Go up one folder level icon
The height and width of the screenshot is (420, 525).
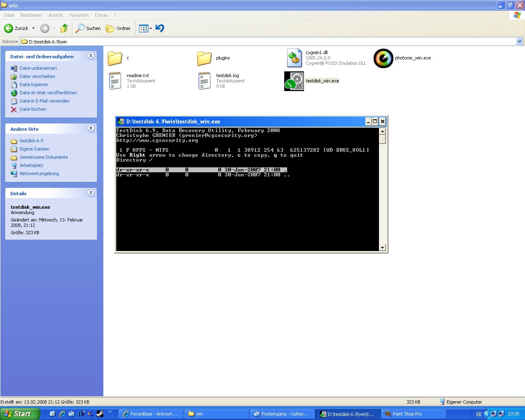(64, 28)
